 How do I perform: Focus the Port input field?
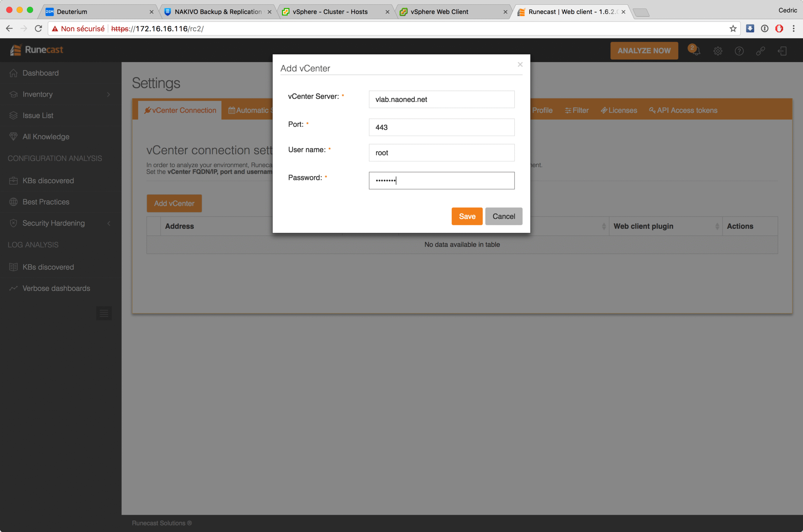click(x=441, y=127)
